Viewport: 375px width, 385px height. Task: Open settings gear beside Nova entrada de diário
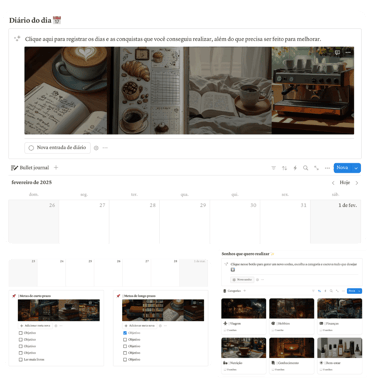[x=96, y=148]
